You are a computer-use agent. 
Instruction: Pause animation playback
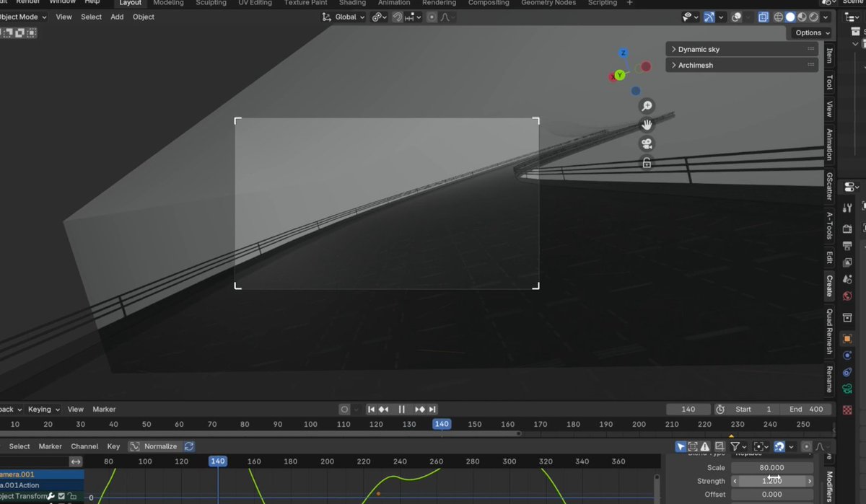pos(402,409)
